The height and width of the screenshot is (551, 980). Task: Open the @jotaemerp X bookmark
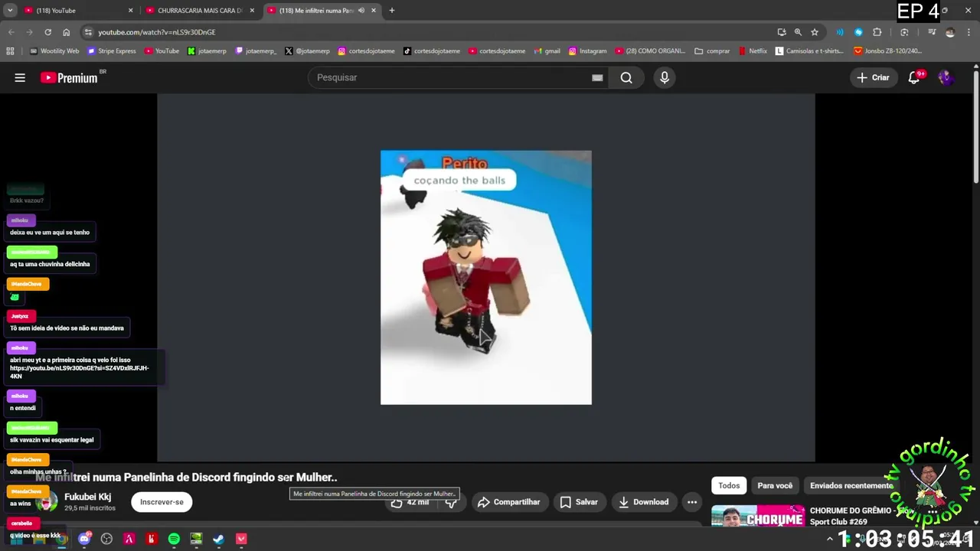[307, 51]
